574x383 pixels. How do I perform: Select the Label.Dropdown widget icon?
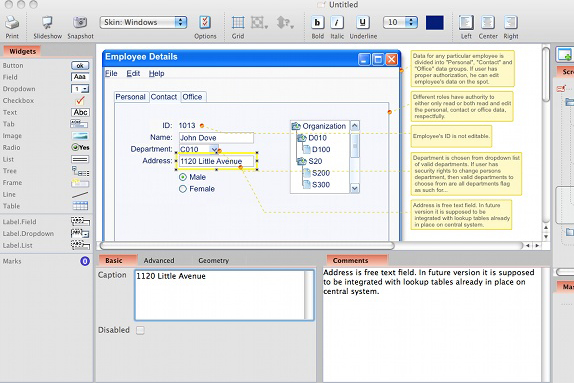tap(80, 233)
